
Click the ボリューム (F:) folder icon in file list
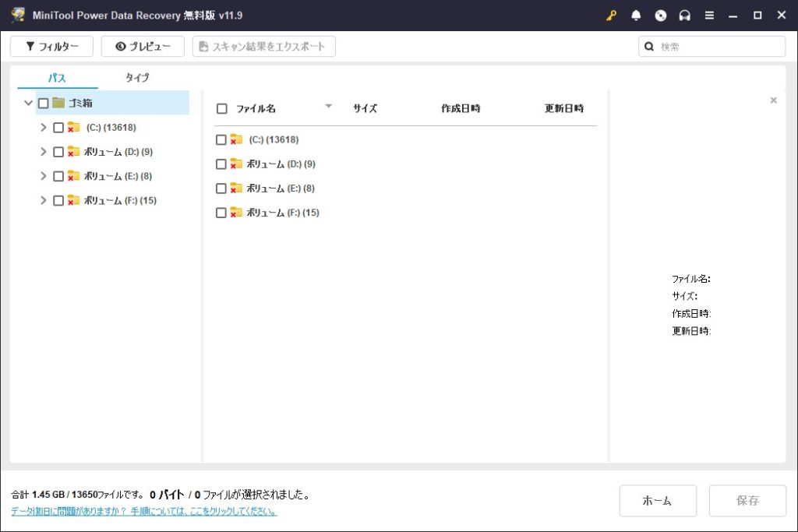tap(236, 213)
